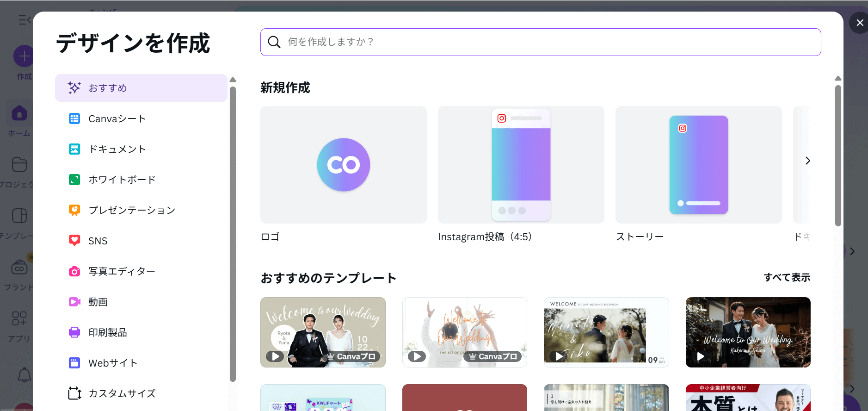Image resolution: width=868 pixels, height=411 pixels.
Task: Select the おすすめ recommended menu item
Action: click(141, 88)
